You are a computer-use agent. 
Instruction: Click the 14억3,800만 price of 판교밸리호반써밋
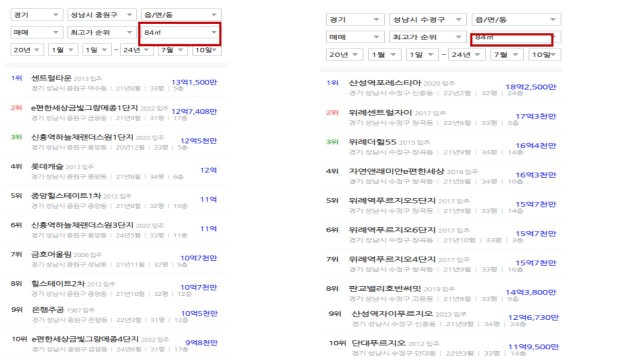click(531, 292)
